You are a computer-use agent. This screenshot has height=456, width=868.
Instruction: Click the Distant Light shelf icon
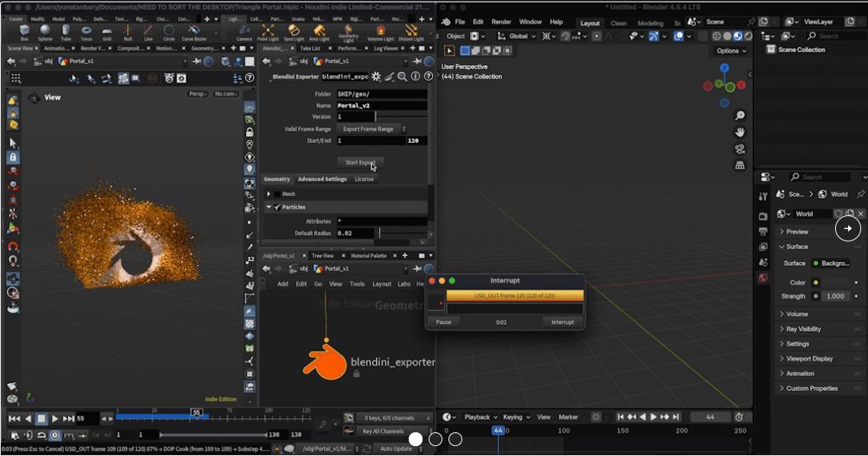click(411, 31)
